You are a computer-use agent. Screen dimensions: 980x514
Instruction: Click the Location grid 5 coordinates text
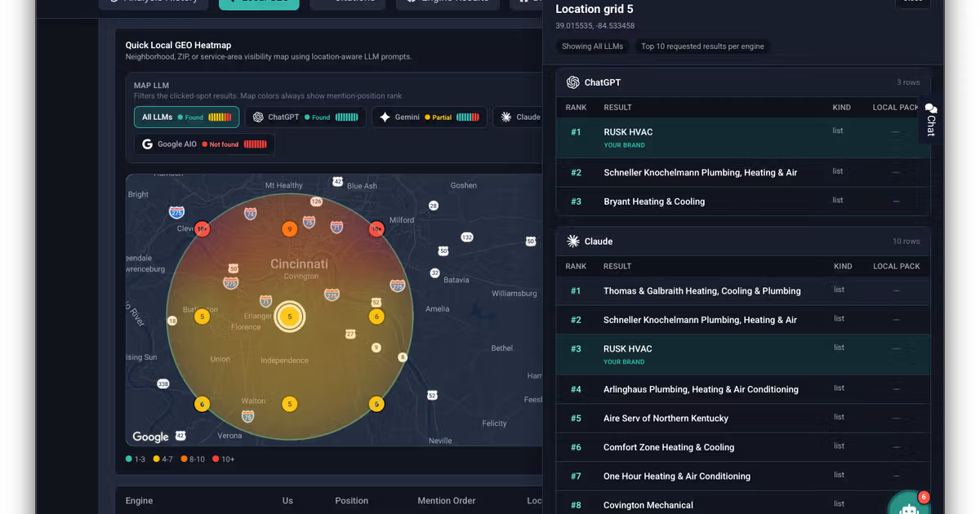595,26
